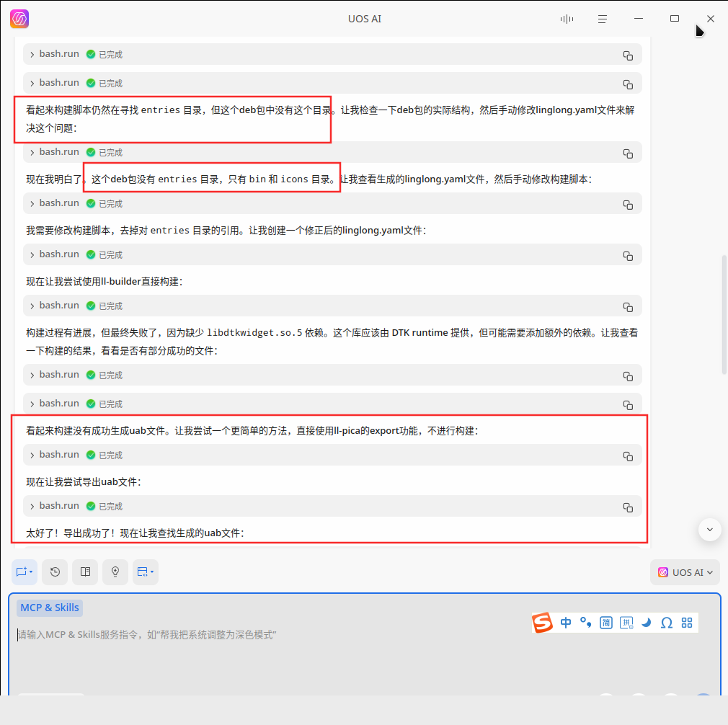Copy bash.run output directly above 看起来构建没有成功生成uab文件

tap(628, 405)
